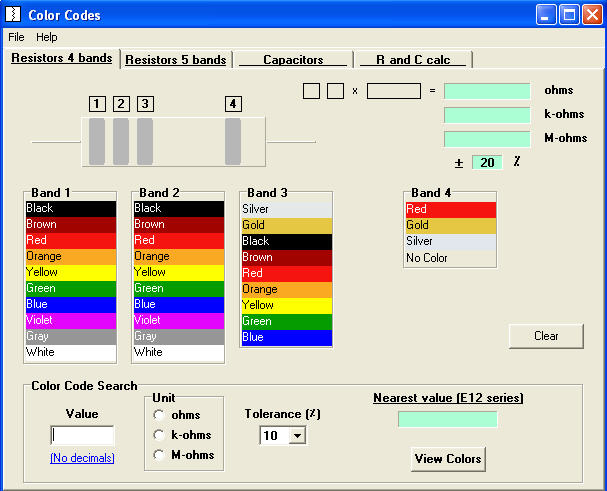Screen dimensions: 607x491
Task: Select band number 1 on resistor diagram
Action: coord(97,141)
